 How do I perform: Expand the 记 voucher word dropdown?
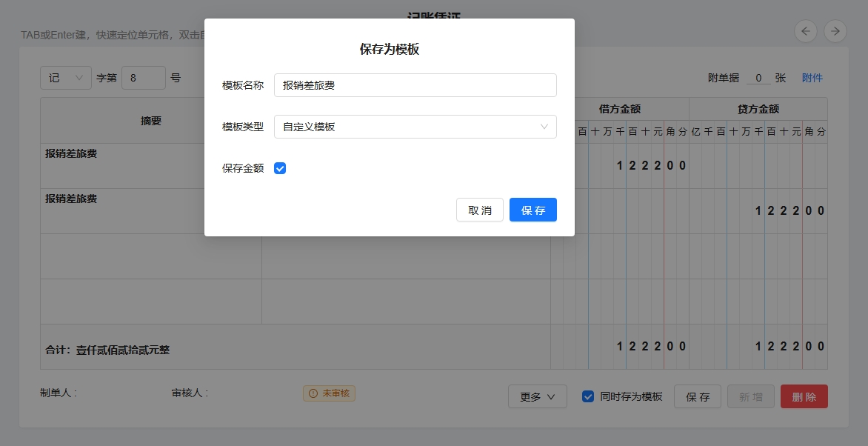[x=66, y=78]
